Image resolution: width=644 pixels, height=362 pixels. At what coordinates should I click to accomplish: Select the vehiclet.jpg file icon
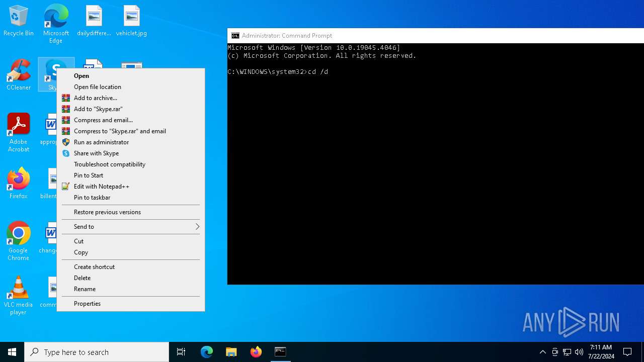(131, 21)
